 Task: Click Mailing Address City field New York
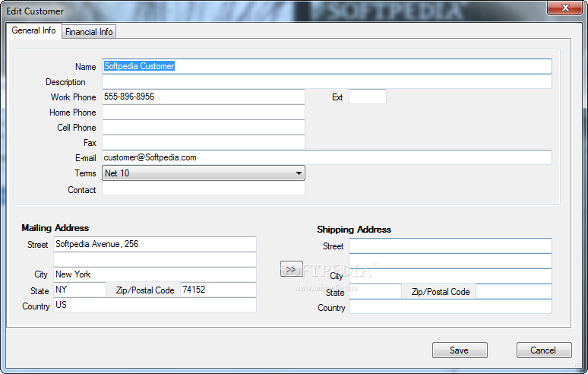155,274
